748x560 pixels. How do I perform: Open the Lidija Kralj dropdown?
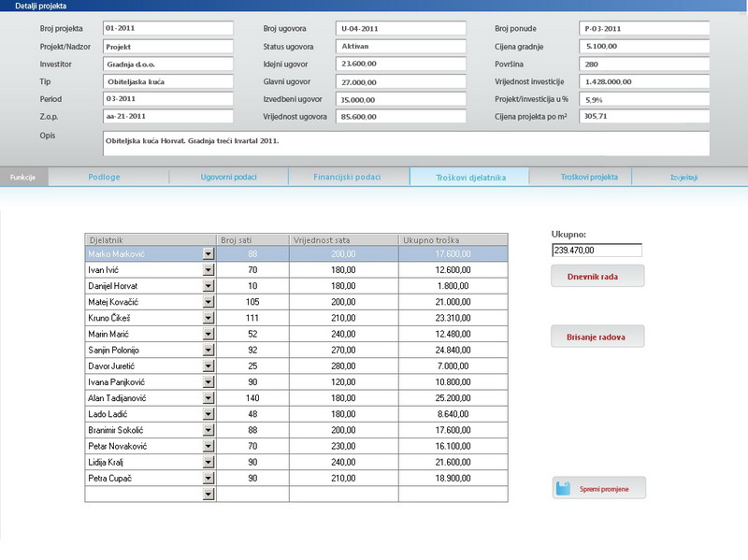[208, 462]
